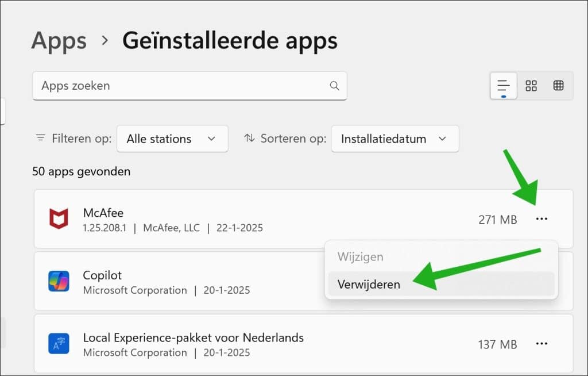Viewport: 588px width, 376px height.
Task: Select the Copilot app name
Action: (x=102, y=275)
